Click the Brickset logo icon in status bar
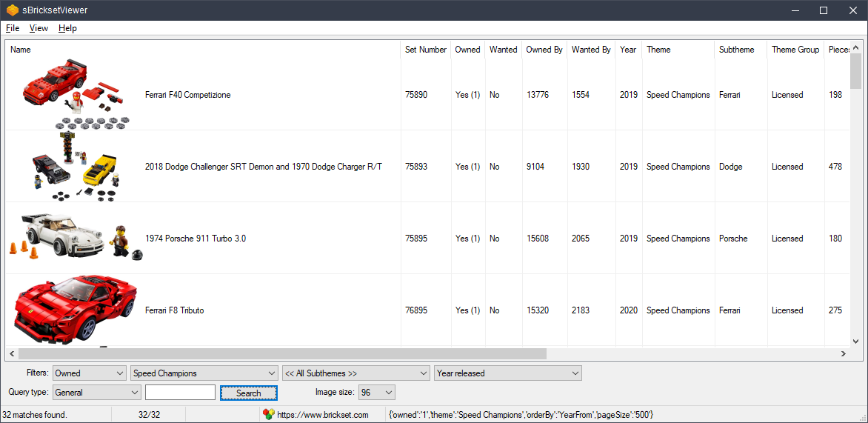Image resolution: width=868 pixels, height=423 pixels. 269,414
